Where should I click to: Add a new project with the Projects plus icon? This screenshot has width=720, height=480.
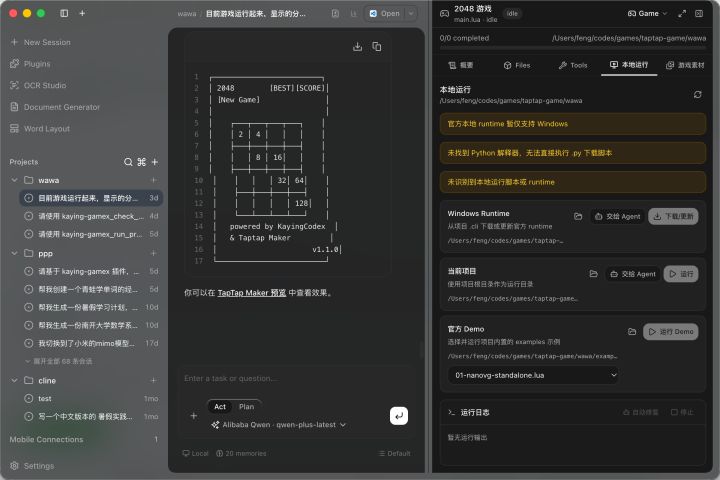155,162
